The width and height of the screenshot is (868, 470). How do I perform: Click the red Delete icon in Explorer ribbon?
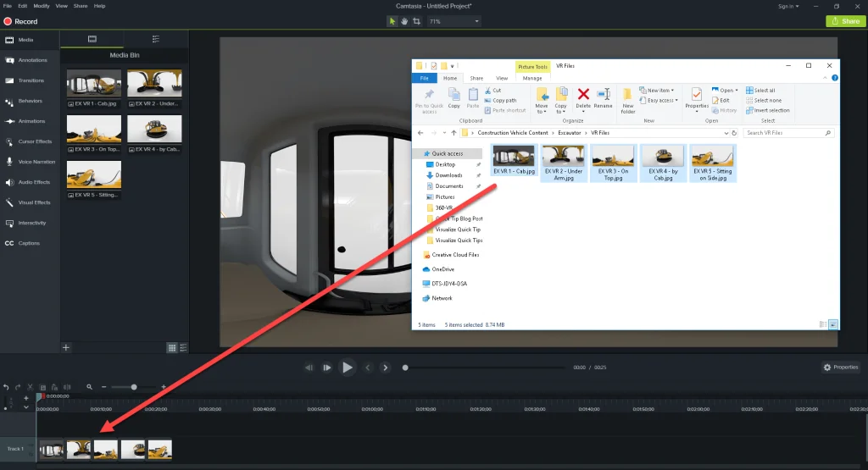click(x=583, y=95)
